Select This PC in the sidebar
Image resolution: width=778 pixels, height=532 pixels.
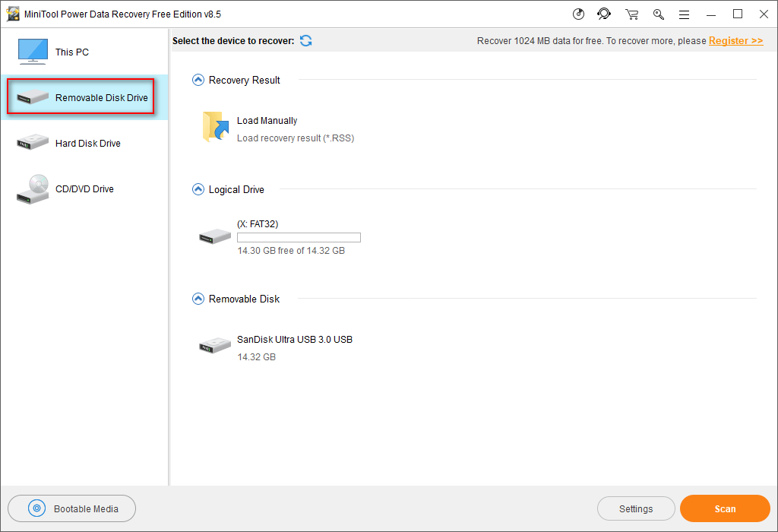point(84,52)
